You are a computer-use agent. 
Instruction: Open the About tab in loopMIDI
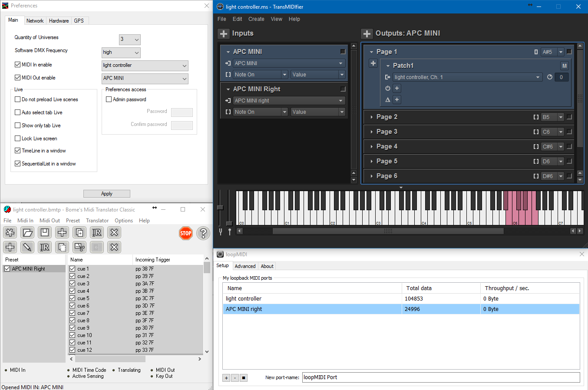coord(267,266)
